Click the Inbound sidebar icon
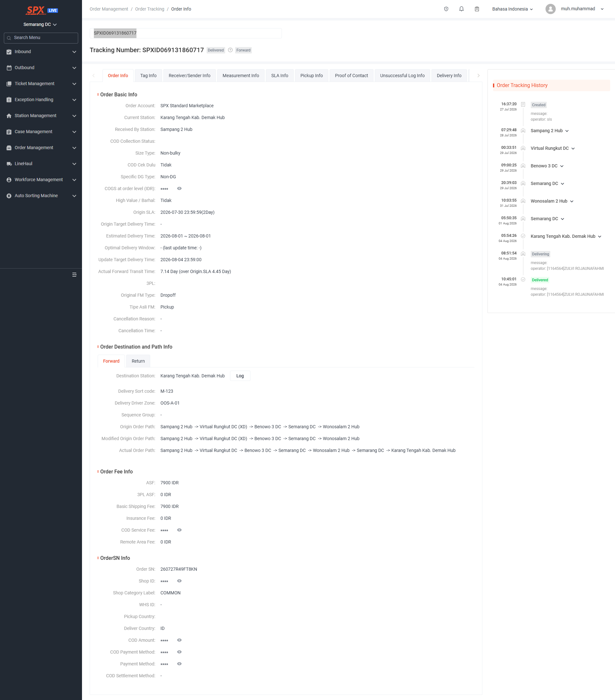The height and width of the screenshot is (700, 615). coord(9,52)
